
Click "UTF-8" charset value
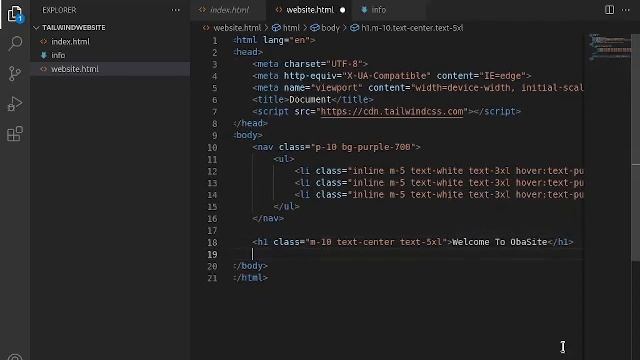coord(344,64)
